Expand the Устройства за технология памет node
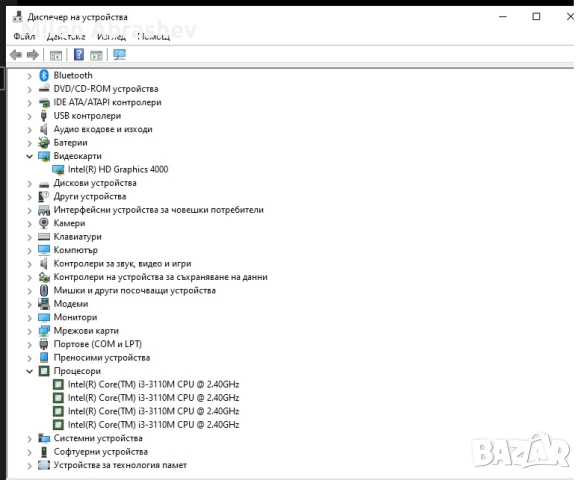The height and width of the screenshot is (480, 582). pyautogui.click(x=29, y=466)
